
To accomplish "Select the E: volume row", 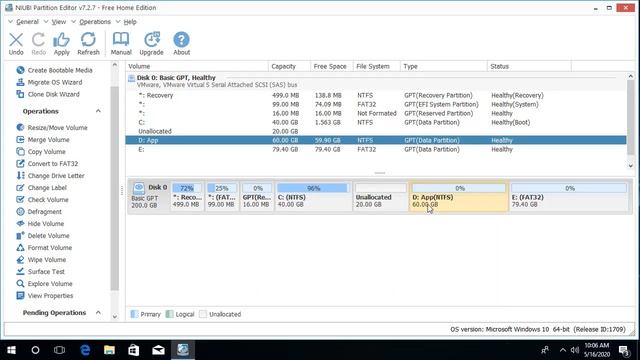I will (376, 149).
